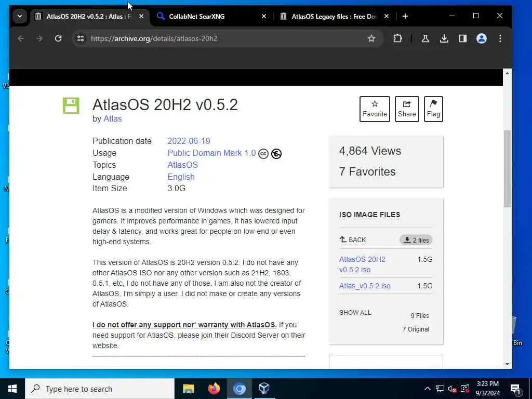
Task: Click the network tray icon
Action: click(x=440, y=389)
